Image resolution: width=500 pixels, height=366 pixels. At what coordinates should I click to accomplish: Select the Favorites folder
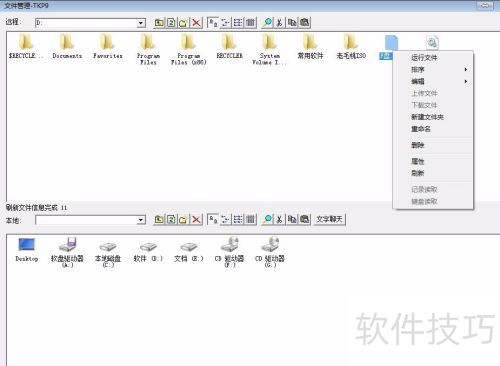(108, 46)
